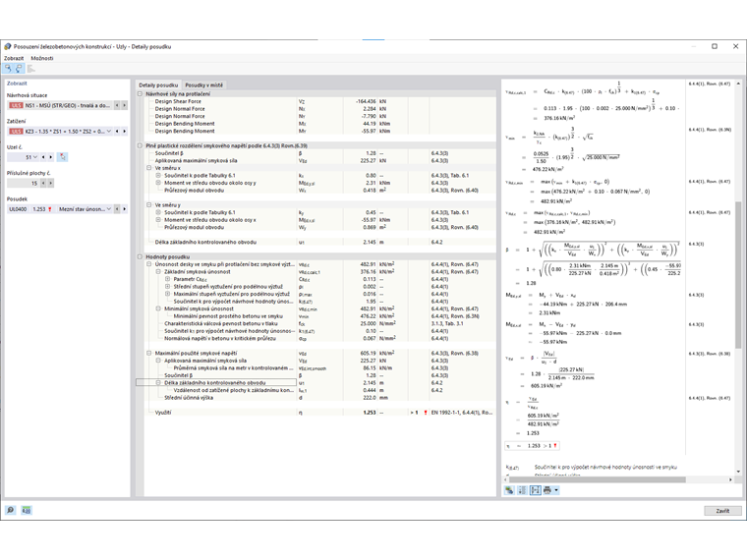Open the Uzel č. 51 dropdown

point(35,157)
